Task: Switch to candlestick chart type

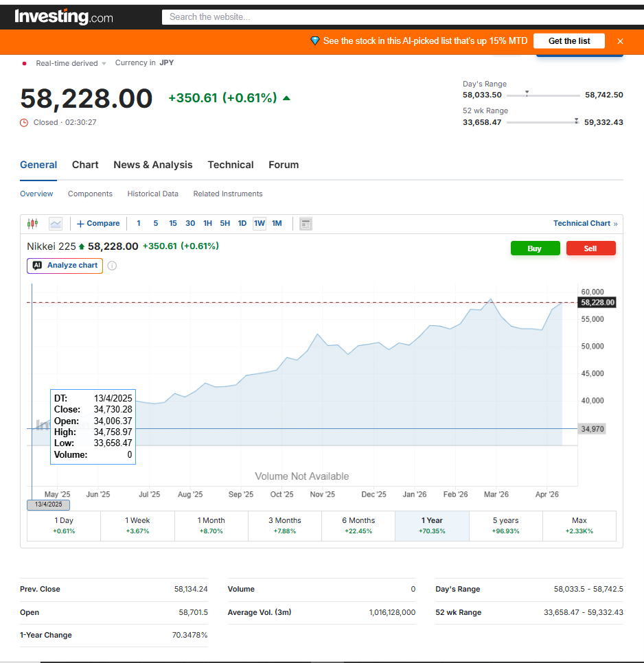Action: click(x=32, y=224)
